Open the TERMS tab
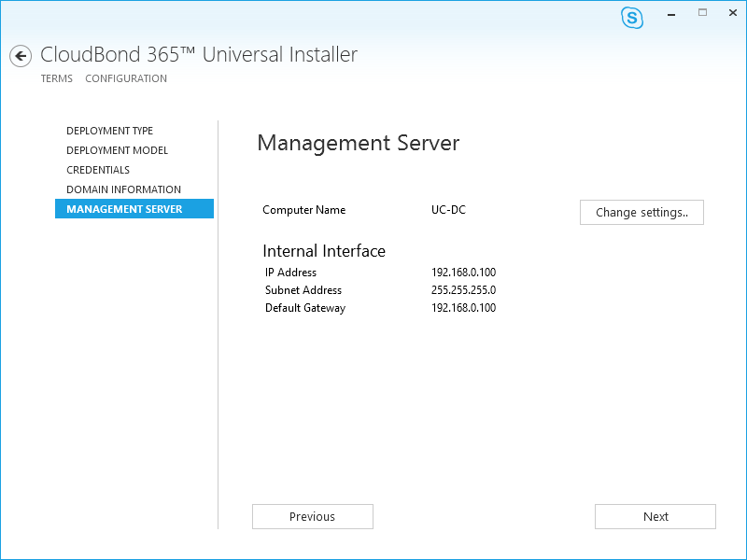 coord(57,78)
